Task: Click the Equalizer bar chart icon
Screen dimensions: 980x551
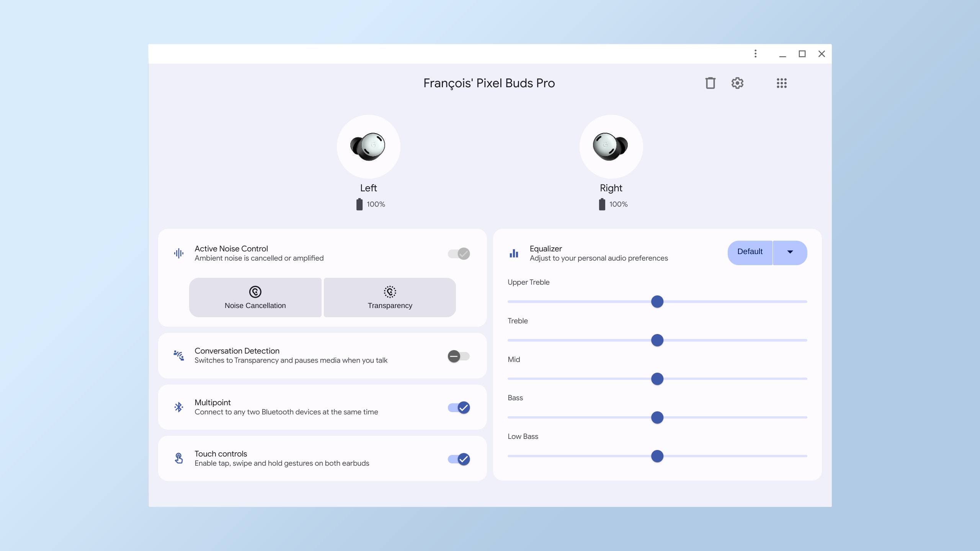Action: coord(514,253)
